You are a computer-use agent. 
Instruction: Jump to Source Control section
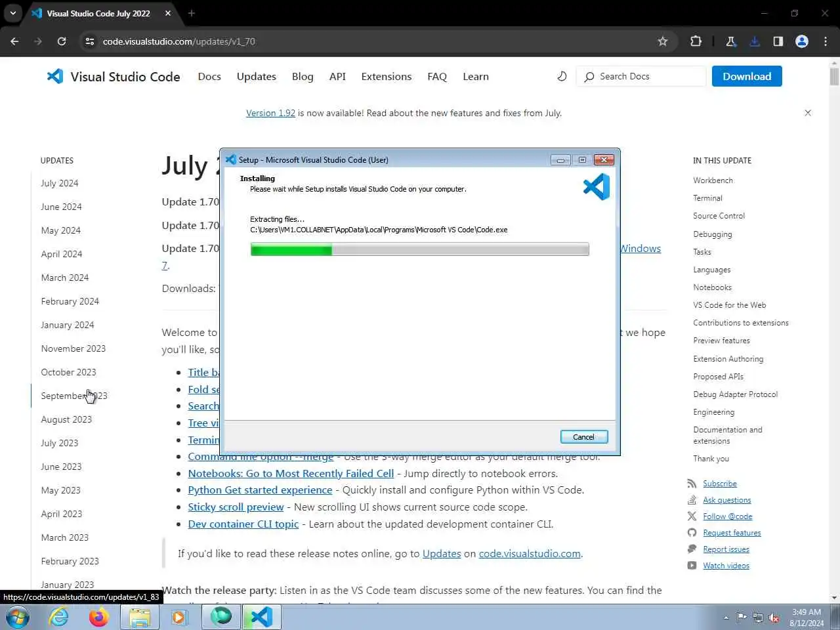point(719,216)
